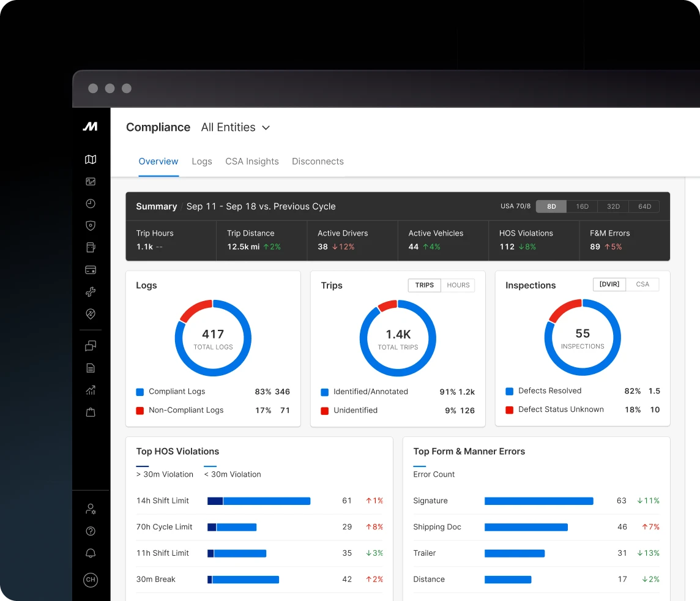Select the wrench maintenance icon

coord(91,292)
